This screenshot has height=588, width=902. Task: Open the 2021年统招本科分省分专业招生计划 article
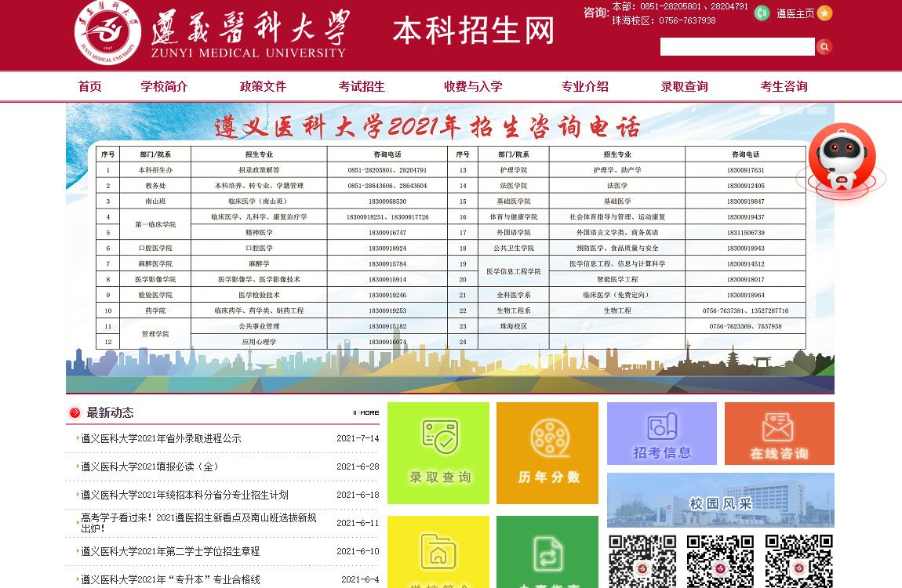pyautogui.click(x=184, y=494)
